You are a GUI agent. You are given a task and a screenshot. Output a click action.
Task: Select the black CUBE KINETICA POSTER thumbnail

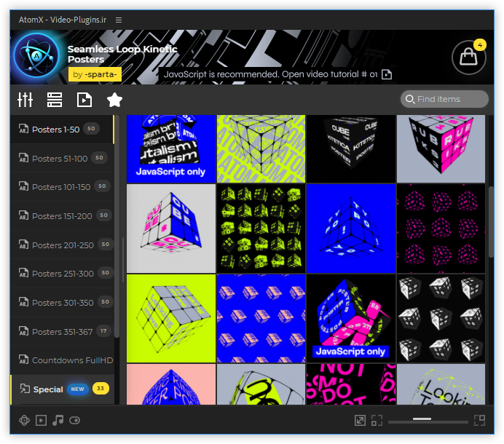351,148
